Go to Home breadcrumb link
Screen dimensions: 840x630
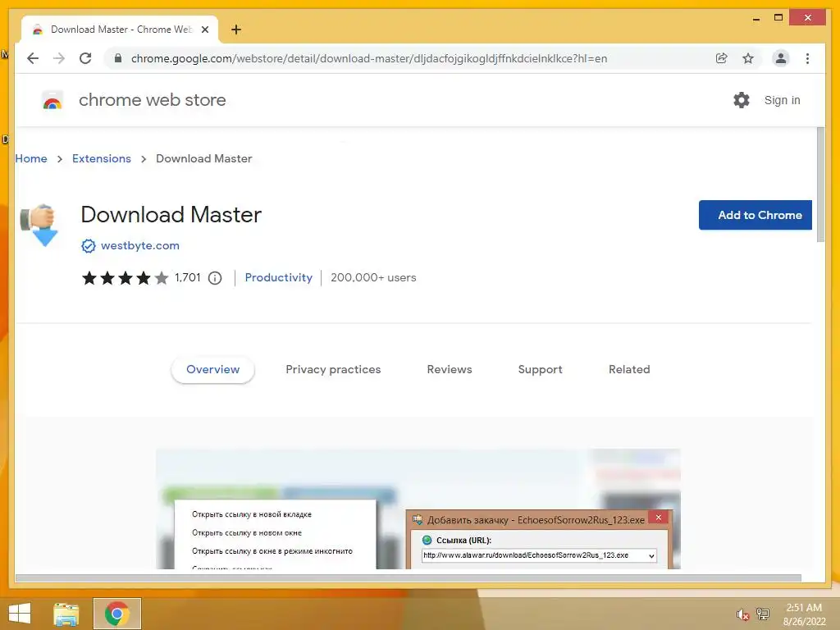click(31, 158)
